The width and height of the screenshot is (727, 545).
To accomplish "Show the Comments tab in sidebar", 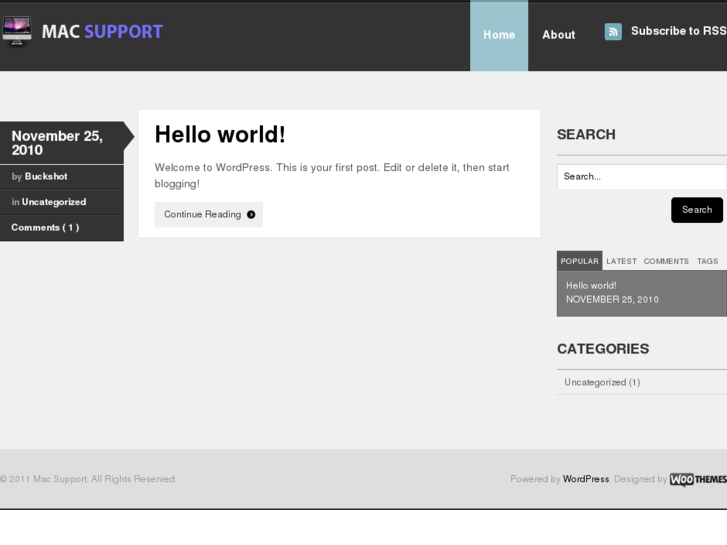I will tap(666, 261).
